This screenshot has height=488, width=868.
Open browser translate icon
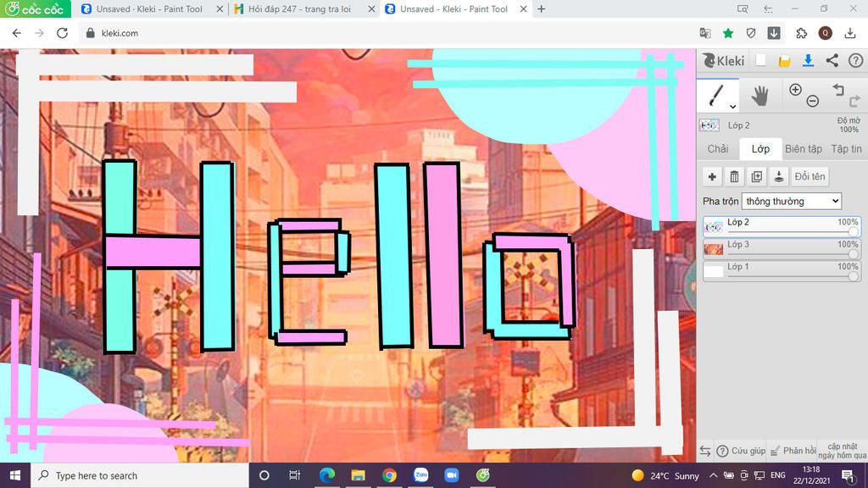click(705, 33)
